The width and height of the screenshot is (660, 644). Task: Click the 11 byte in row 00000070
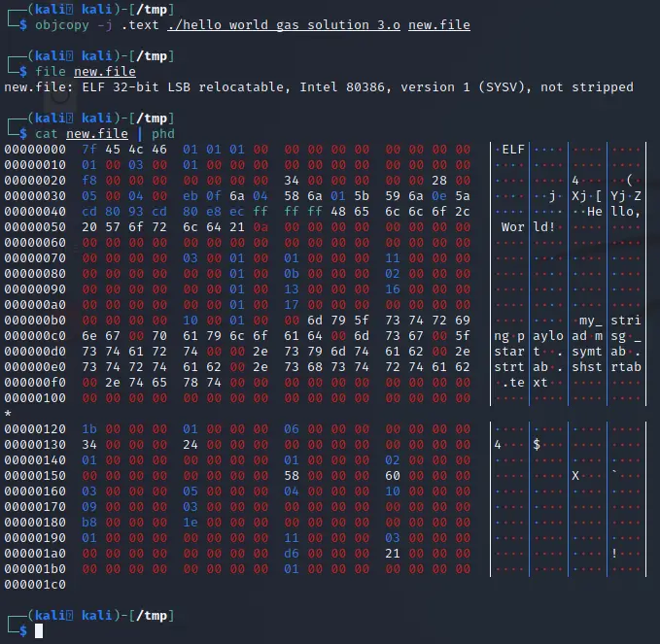[393, 258]
